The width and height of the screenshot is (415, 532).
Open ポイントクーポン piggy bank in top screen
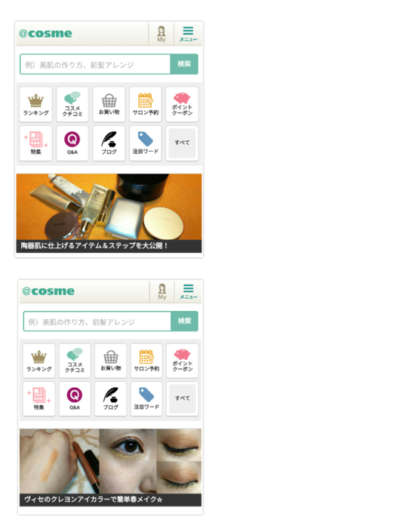click(x=182, y=104)
